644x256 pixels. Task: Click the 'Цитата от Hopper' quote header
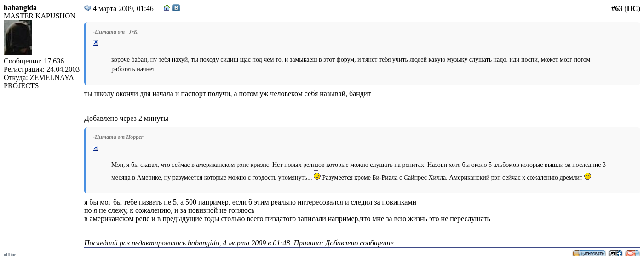118,137
